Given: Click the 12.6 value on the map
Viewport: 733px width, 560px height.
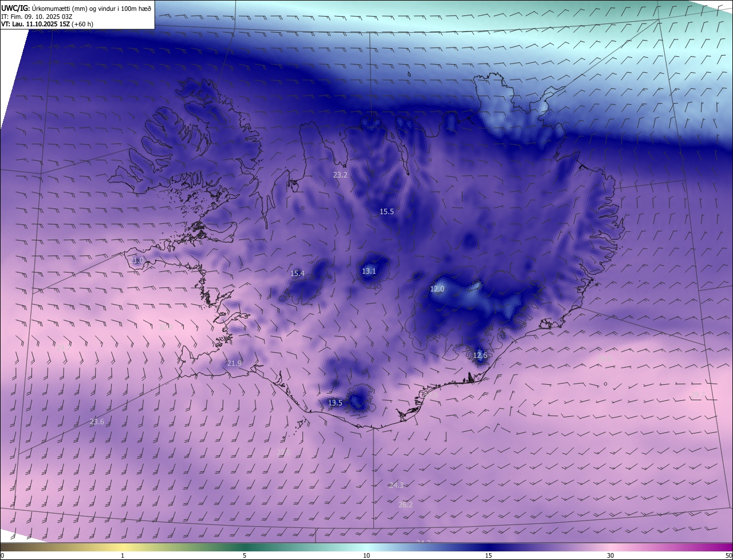Looking at the screenshot, I should (480, 355).
